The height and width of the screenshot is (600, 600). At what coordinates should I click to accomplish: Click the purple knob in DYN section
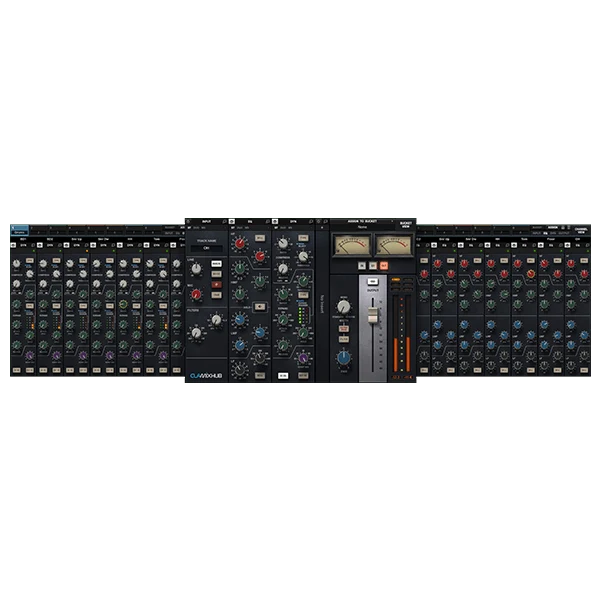303,358
